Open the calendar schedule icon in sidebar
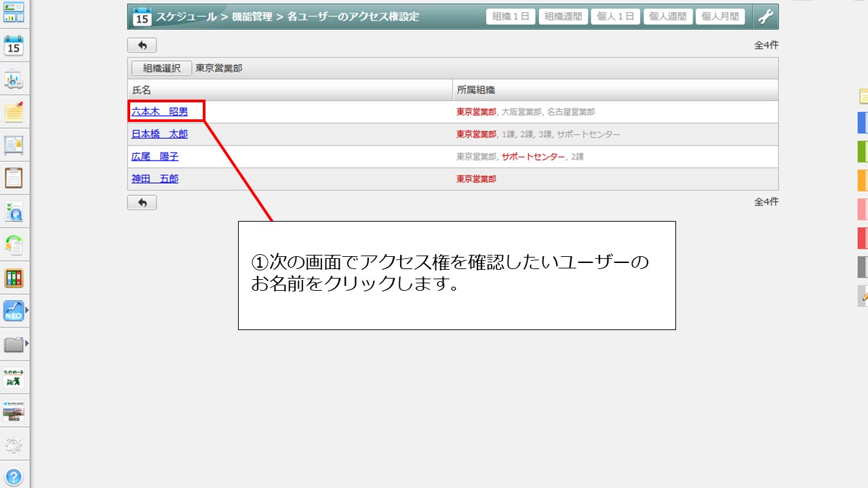The image size is (868, 488). (14, 46)
